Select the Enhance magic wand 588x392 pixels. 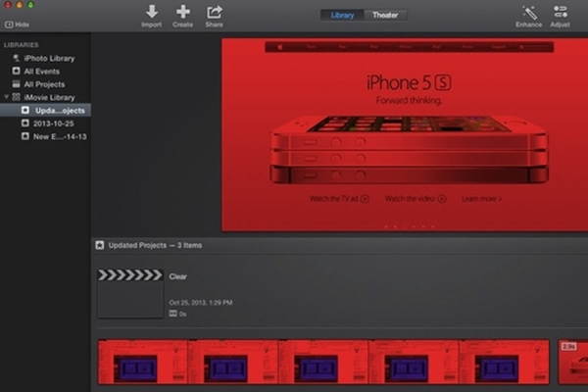tap(529, 13)
